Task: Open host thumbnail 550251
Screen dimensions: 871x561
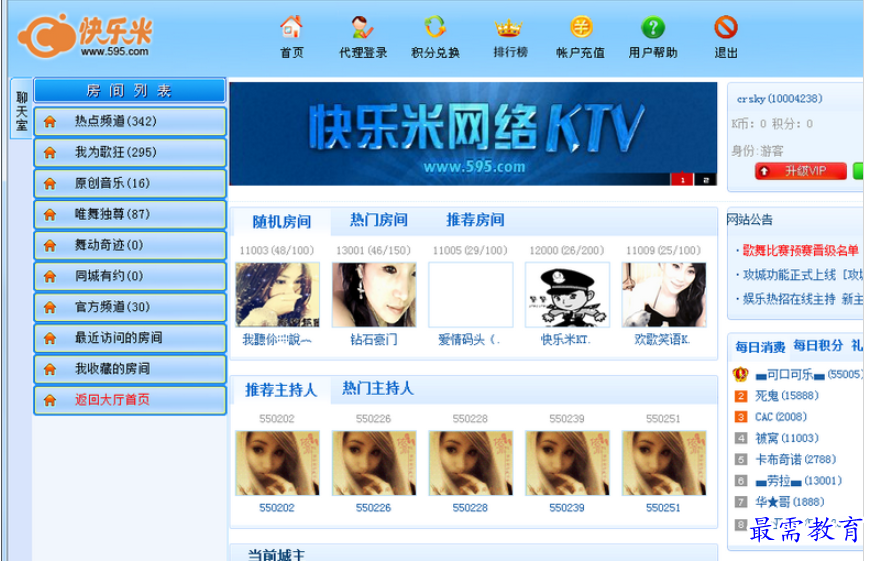Action: point(664,463)
